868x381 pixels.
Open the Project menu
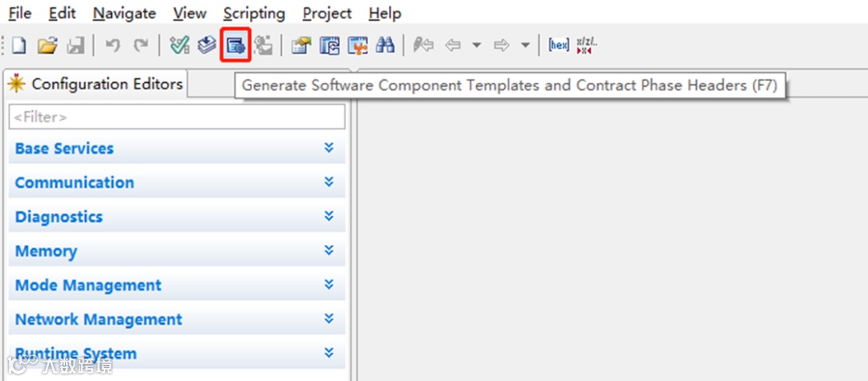tap(327, 14)
